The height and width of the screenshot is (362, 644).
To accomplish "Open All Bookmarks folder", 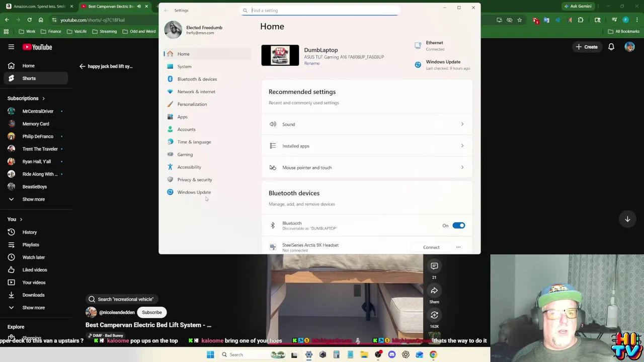I will [623, 31].
